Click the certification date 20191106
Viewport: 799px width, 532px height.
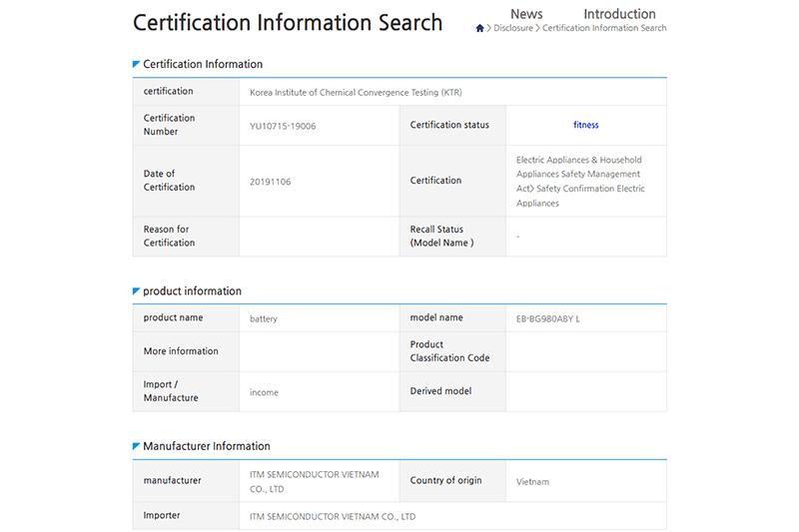(x=270, y=182)
